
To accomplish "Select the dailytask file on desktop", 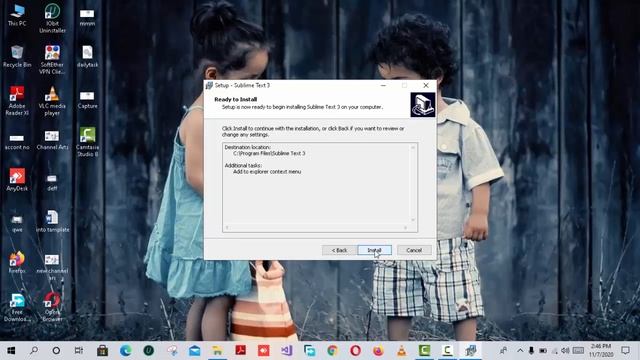I will [x=87, y=56].
